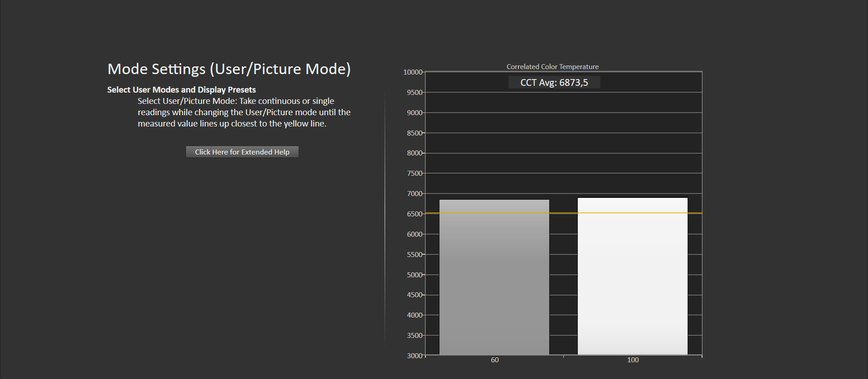Click the 5500 y-axis label
The height and width of the screenshot is (379, 868).
coord(415,255)
